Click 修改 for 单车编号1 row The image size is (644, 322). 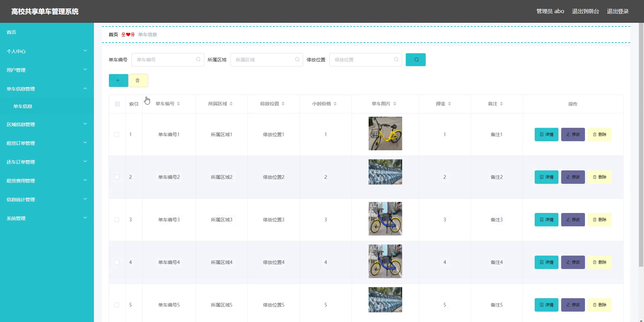click(x=573, y=135)
